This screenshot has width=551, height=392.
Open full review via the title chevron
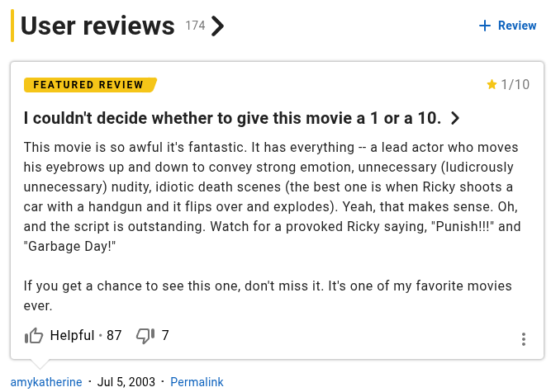[x=455, y=119]
